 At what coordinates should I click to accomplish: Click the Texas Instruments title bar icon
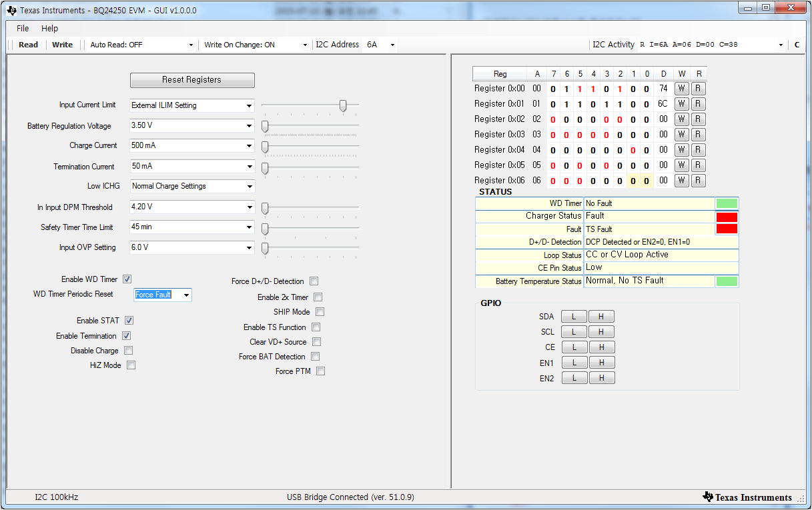(11, 11)
